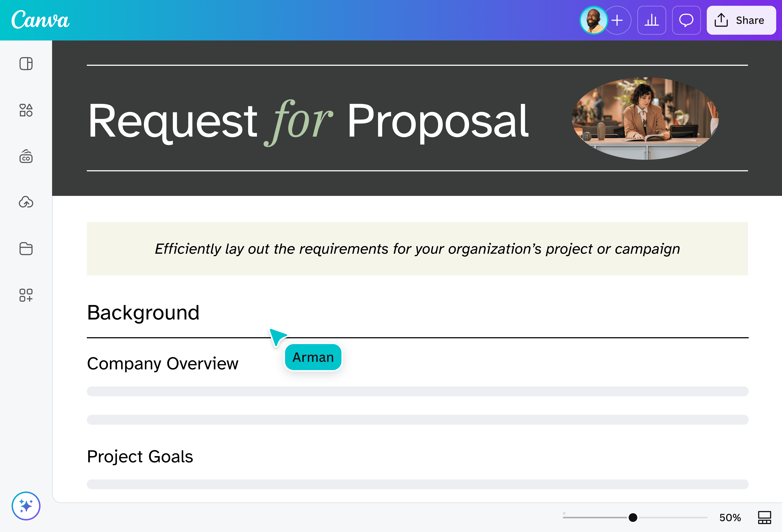782x532 pixels.
Task: Open your account avatar menu
Action: (x=593, y=20)
